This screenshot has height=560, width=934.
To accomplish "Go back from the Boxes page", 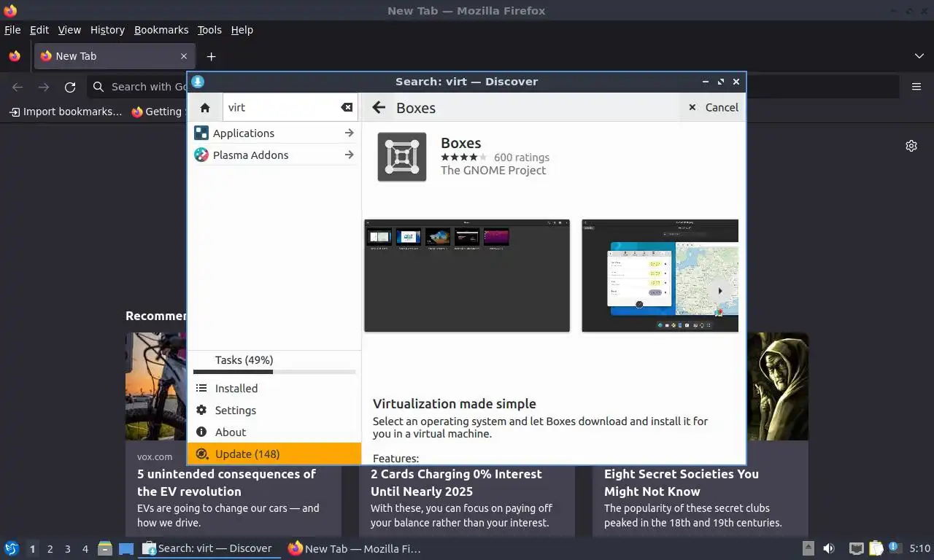I will point(378,107).
